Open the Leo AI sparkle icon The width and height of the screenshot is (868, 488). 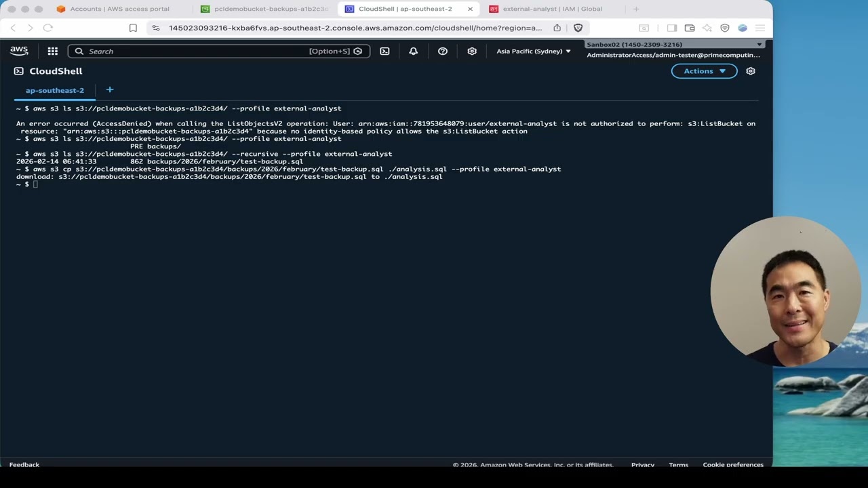[x=707, y=28]
